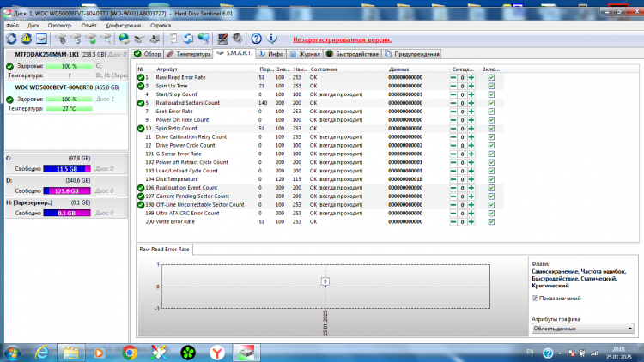The image size is (644, 362).
Task: Switch to the 'Температура' tab
Action: pos(189,54)
